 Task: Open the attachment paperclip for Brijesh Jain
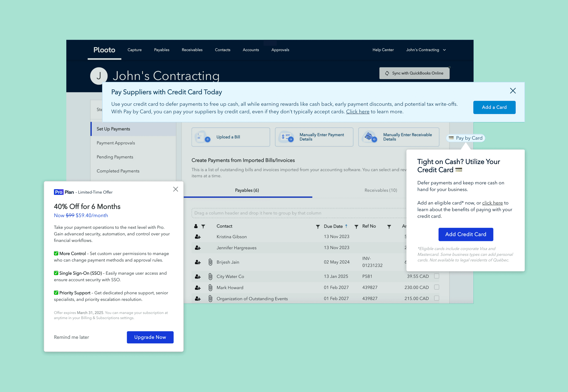coord(210,262)
